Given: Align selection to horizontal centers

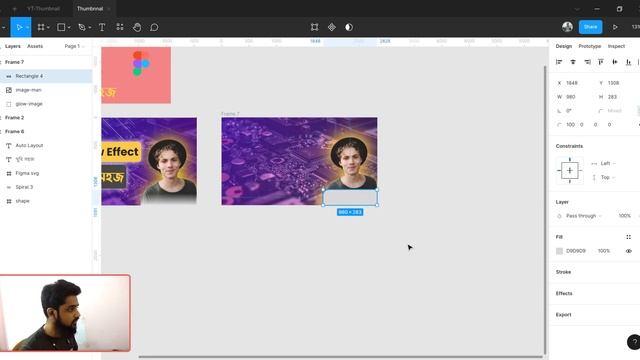Looking at the screenshot, I should [573, 62].
